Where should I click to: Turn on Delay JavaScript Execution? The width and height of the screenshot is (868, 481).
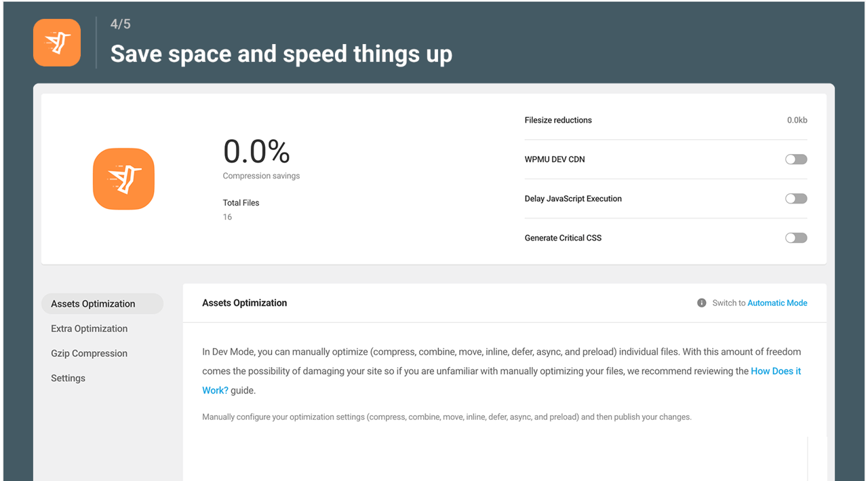pos(795,199)
